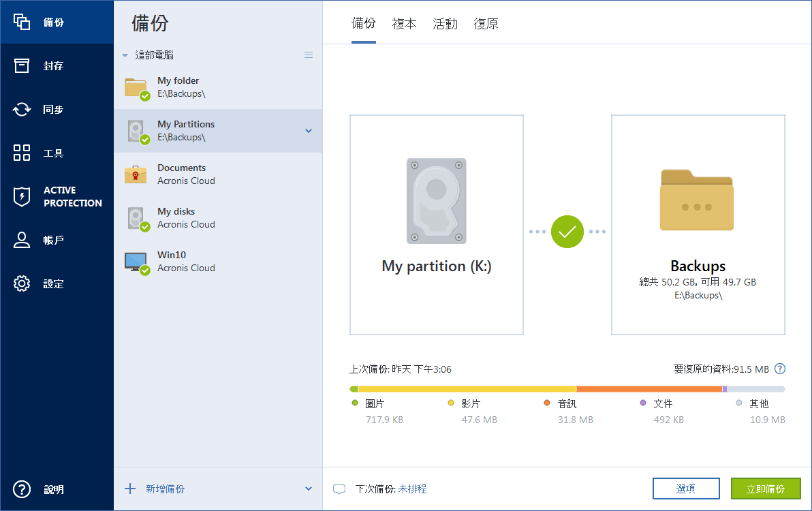The image size is (812, 511).
Task: Click the 717.9 KB 圖片 size value
Action: [384, 420]
